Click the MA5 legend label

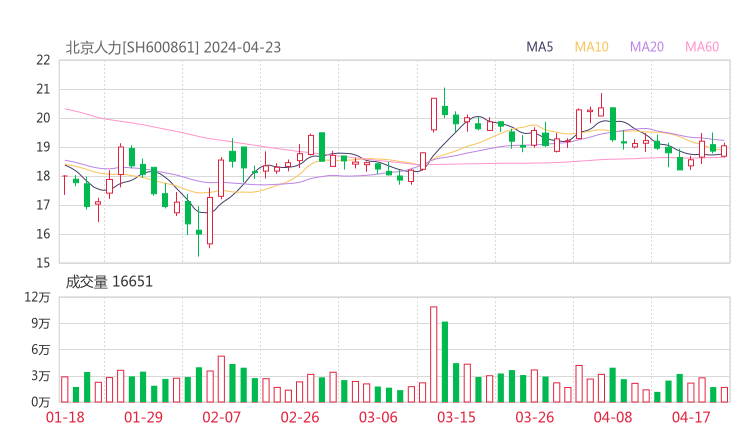[x=539, y=47]
